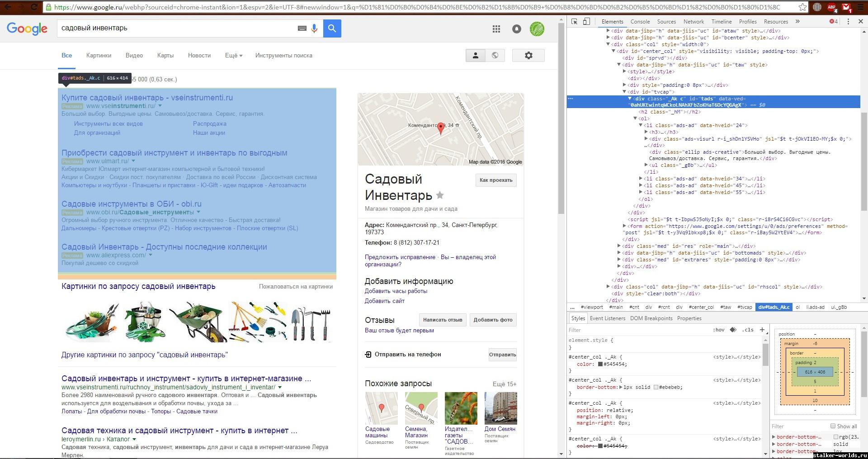This screenshot has width=868, height=459.
Task: Open the arrow next to www.vseinstrumenti.ru/ ad
Action: click(160, 106)
